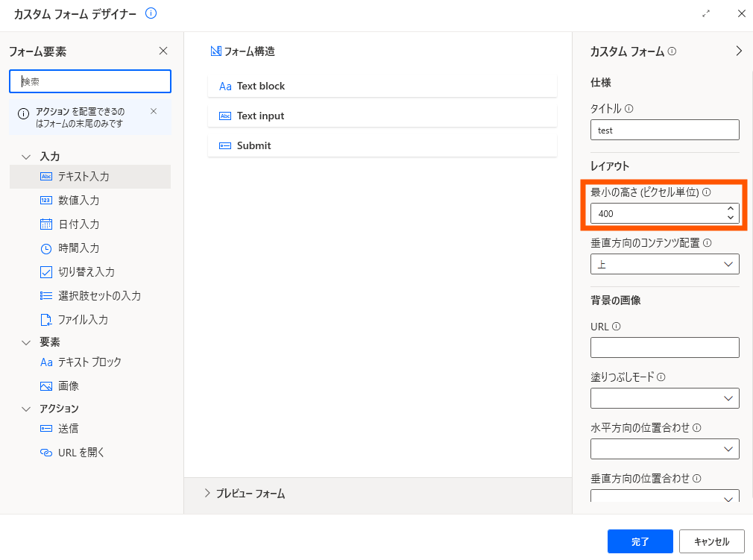
Task: Select 画像 text label
Action: coord(68,386)
